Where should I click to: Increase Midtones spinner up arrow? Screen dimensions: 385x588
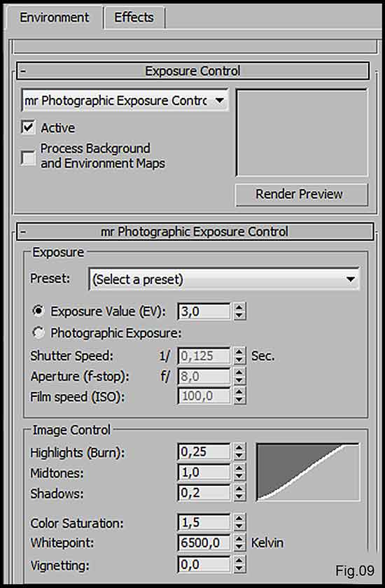[x=239, y=468]
